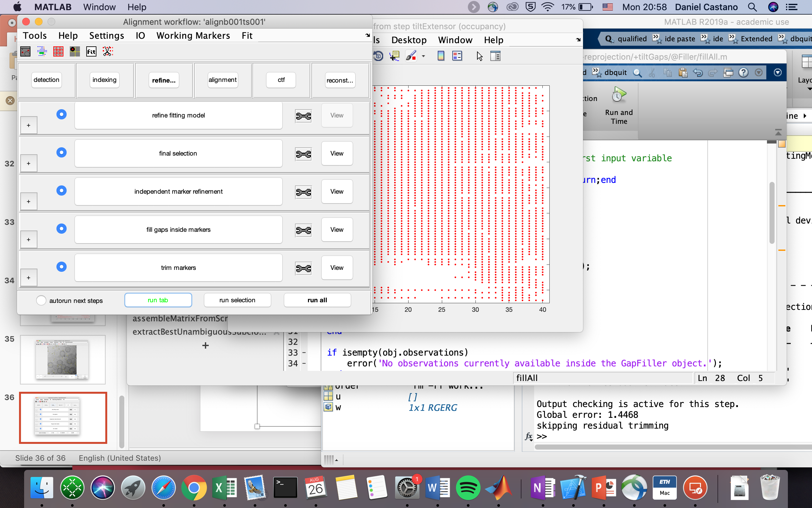812x508 pixels.
Task: Expand the refine fitting model step
Action: pos(29,125)
